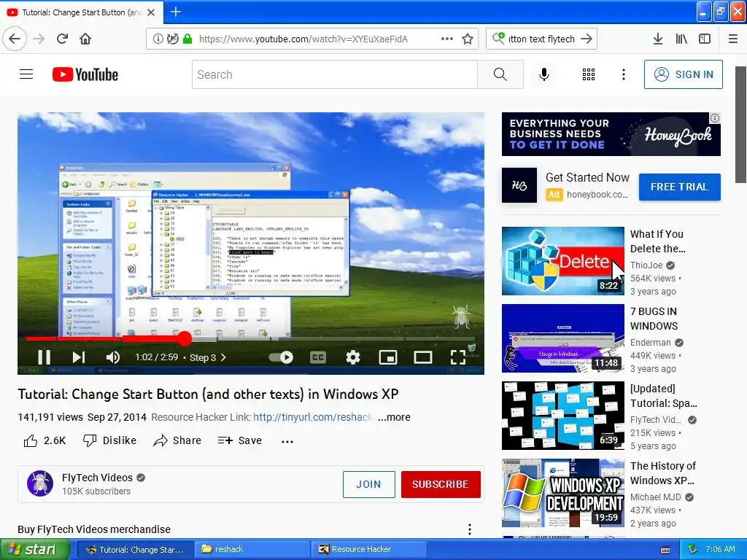Bookmark this page with the star icon

point(468,39)
